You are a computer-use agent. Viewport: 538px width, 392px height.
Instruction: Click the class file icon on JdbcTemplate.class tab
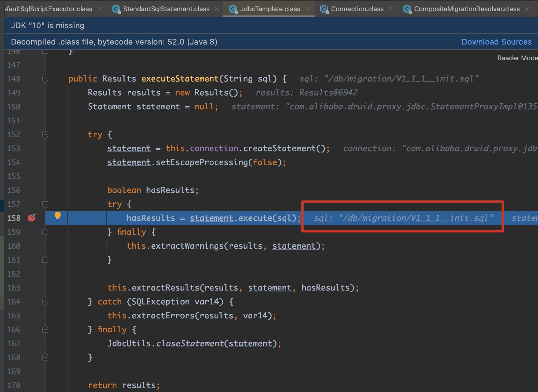click(233, 9)
